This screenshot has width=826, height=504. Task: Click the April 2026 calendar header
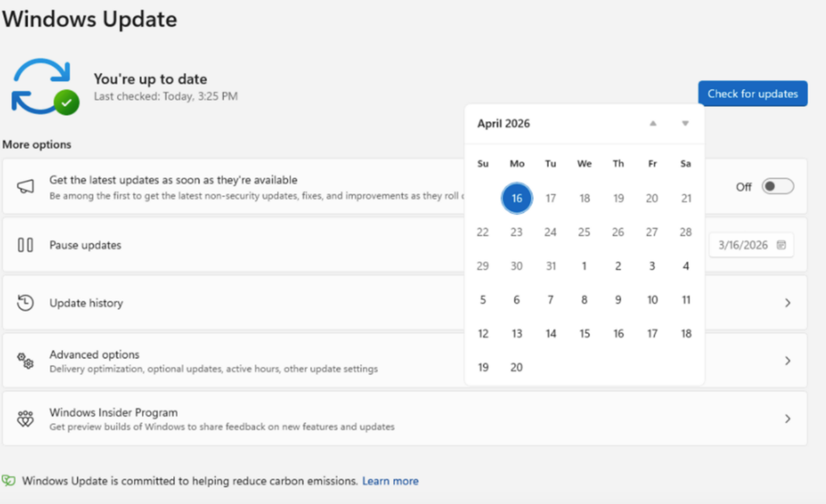(x=504, y=124)
